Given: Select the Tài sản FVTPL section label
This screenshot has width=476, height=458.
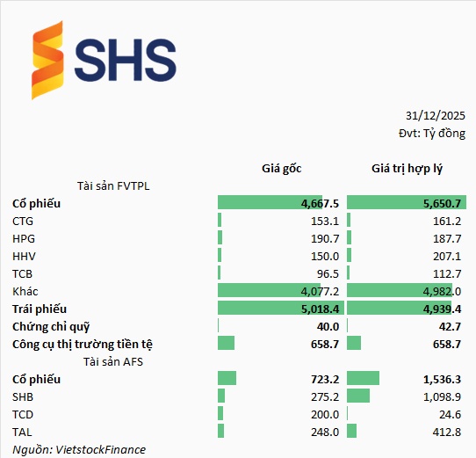Looking at the screenshot, I should (113, 186).
